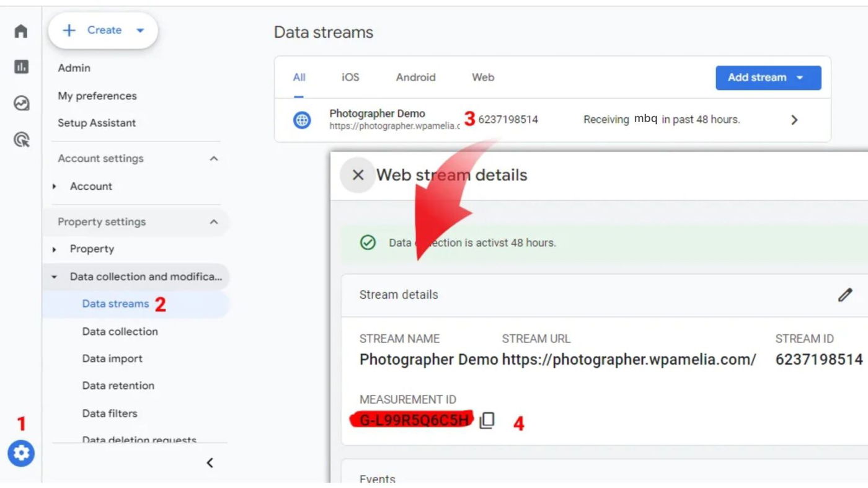
Task: Close the Web stream details panel
Action: click(358, 175)
